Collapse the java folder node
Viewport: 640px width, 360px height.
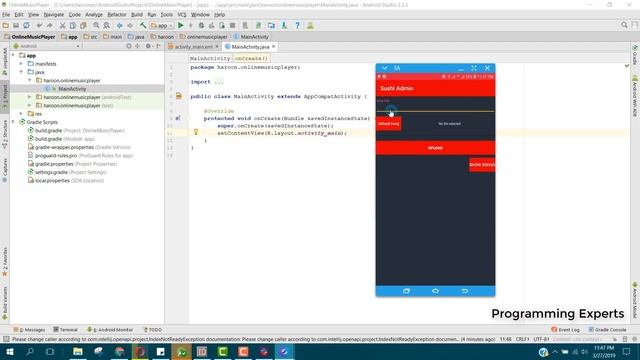point(21,72)
